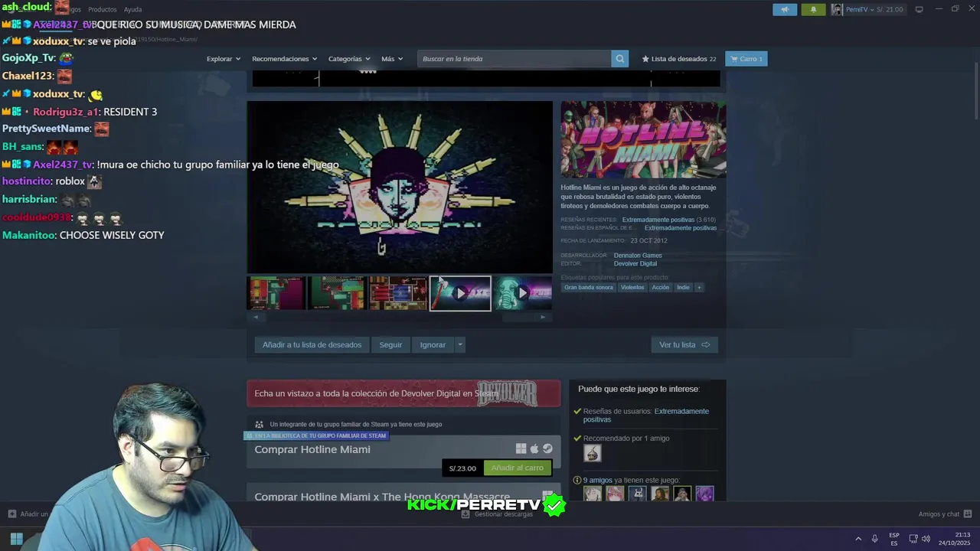Click the Añadir un juego plus icon
Image resolution: width=980 pixels, height=551 pixels.
12,514
